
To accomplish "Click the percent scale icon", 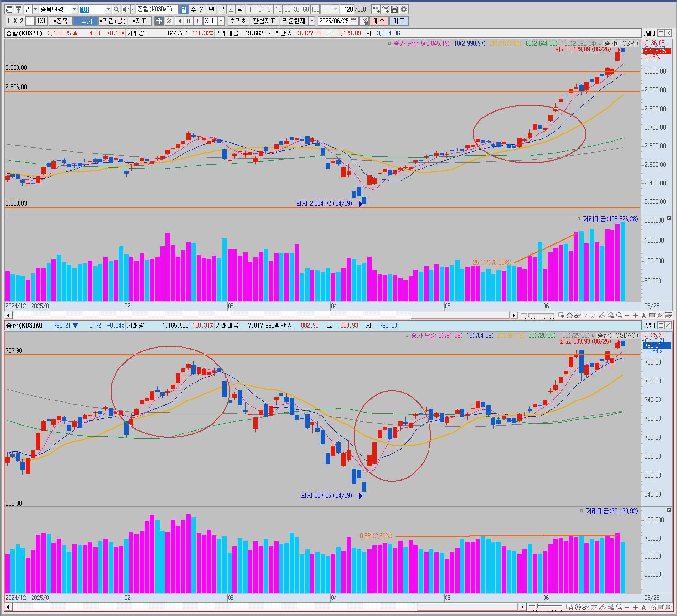I will pyautogui.click(x=169, y=21).
